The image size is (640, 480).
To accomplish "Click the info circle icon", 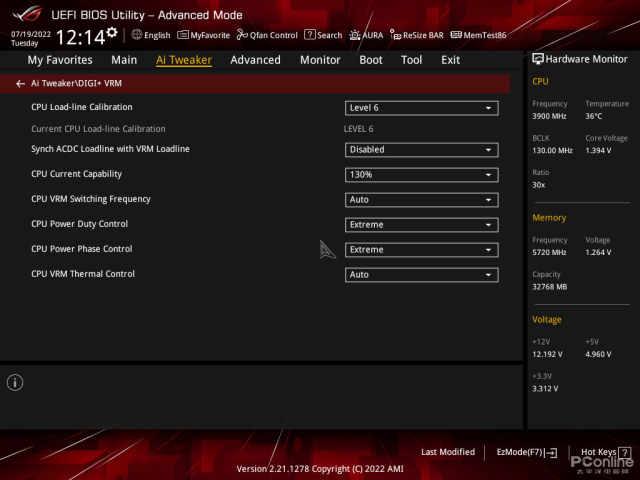I will pos(15,382).
